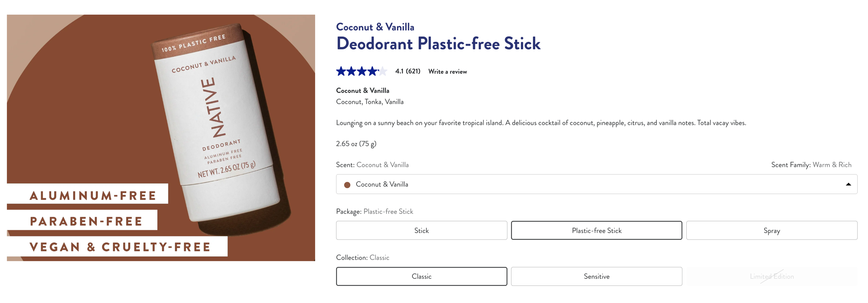Open the Scent selection box

click(573, 184)
